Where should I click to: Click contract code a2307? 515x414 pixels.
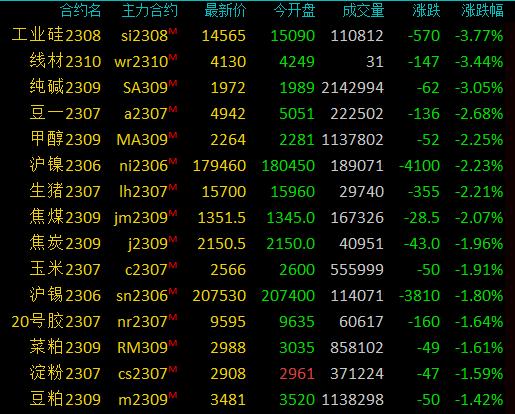click(146, 114)
